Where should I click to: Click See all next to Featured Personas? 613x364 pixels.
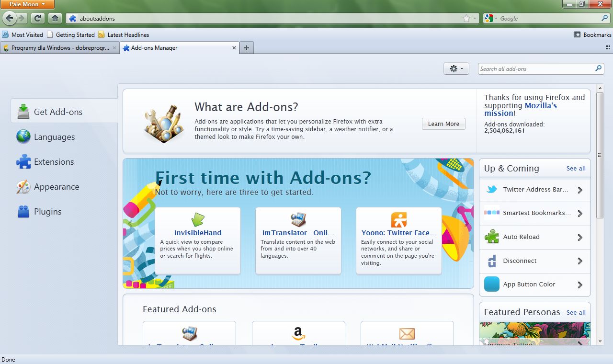tap(576, 312)
